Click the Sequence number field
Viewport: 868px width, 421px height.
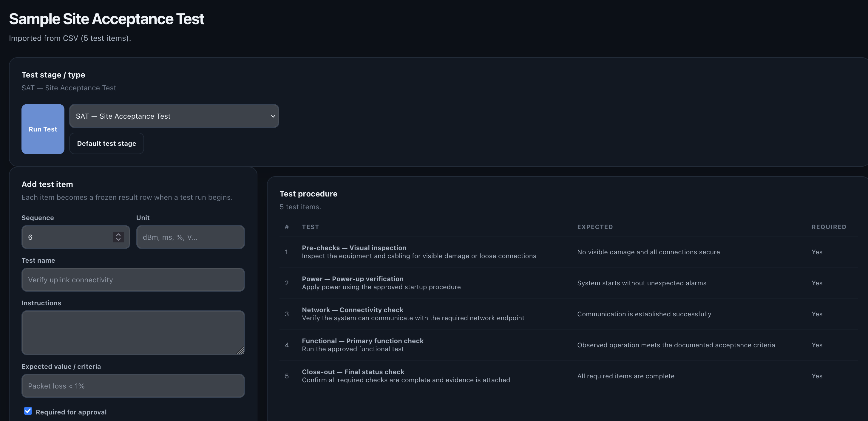[x=76, y=237]
